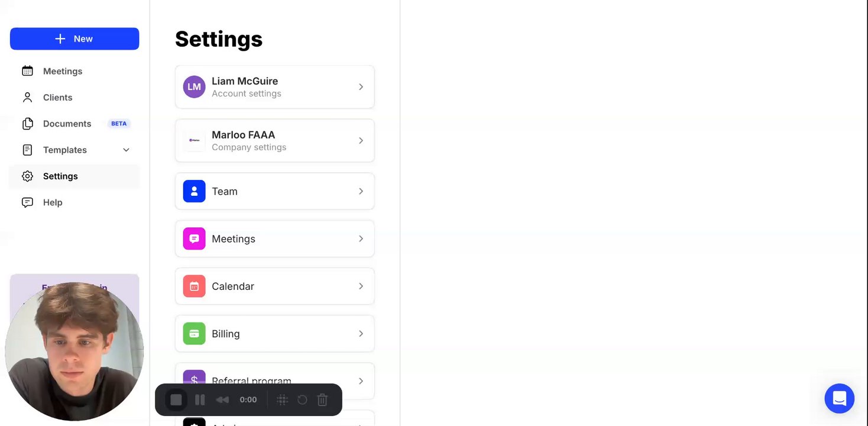Image resolution: width=868 pixels, height=426 pixels.
Task: Open Marloo FAAA company settings chevron
Action: click(x=361, y=141)
